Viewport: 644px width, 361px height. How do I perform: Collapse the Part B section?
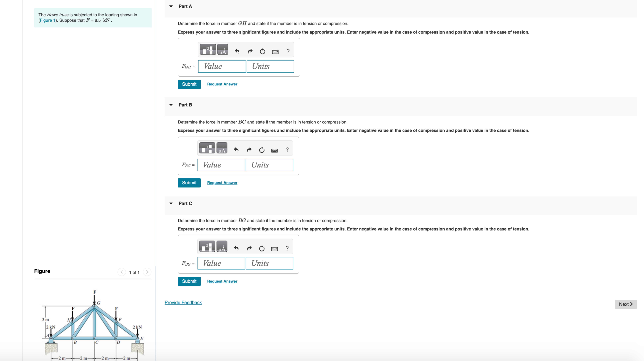click(171, 105)
